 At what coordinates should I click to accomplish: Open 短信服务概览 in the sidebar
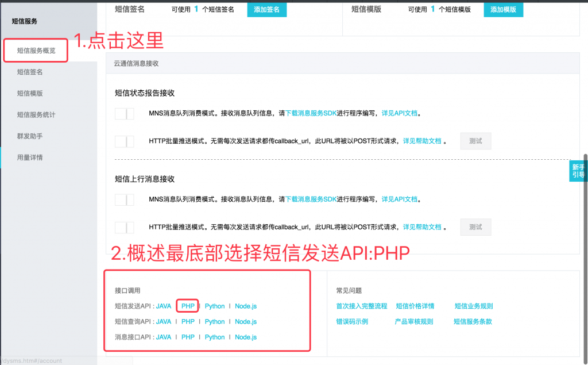36,51
